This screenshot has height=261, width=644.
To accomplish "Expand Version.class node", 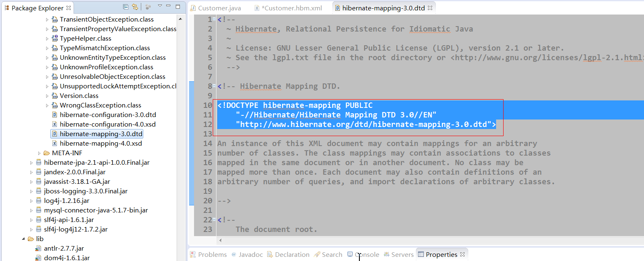I will [x=47, y=96].
